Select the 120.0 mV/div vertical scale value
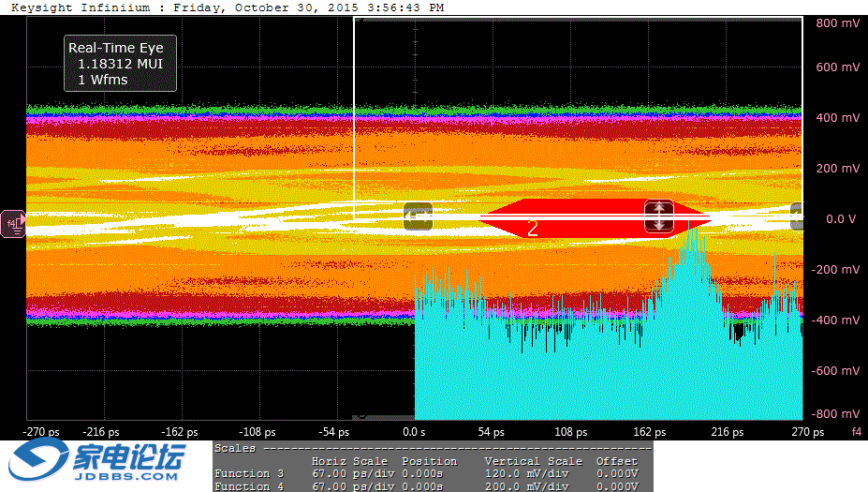The width and height of the screenshot is (868, 492). [x=526, y=473]
